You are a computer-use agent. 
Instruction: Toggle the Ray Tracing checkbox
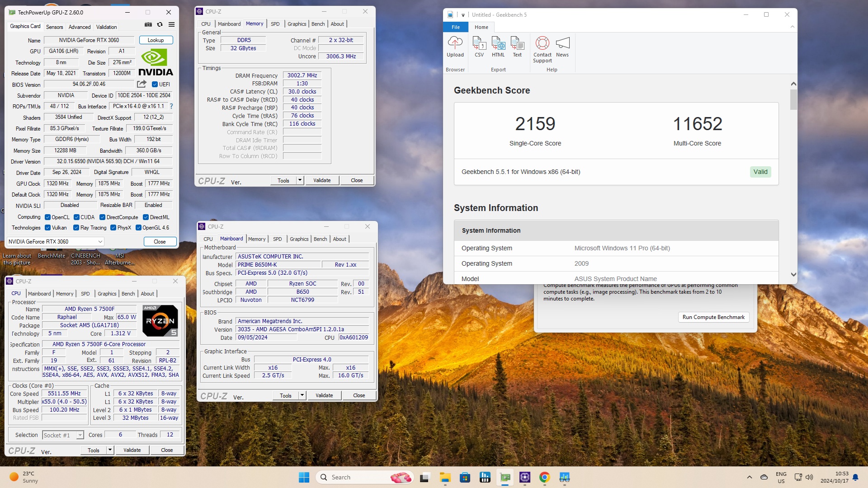pos(76,228)
